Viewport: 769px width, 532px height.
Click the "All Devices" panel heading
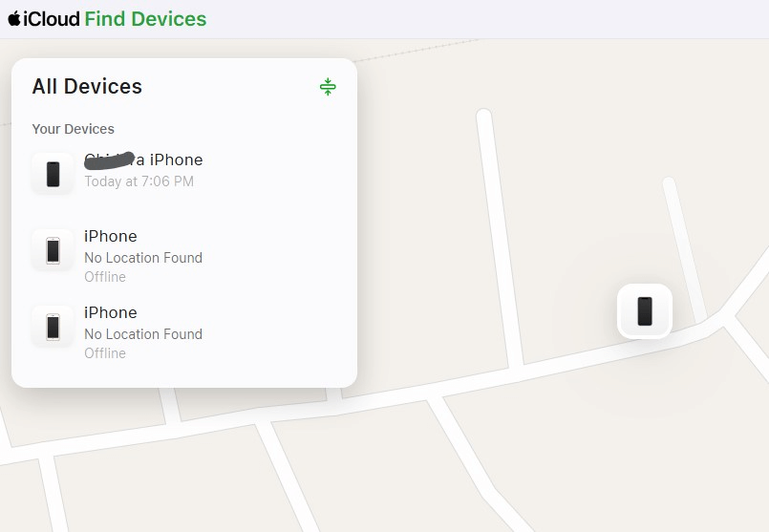pyautogui.click(x=87, y=86)
